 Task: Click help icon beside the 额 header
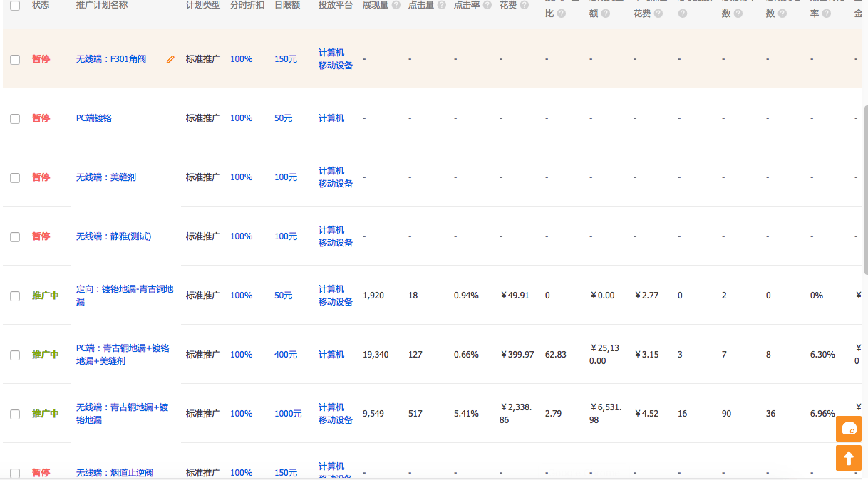pos(606,14)
